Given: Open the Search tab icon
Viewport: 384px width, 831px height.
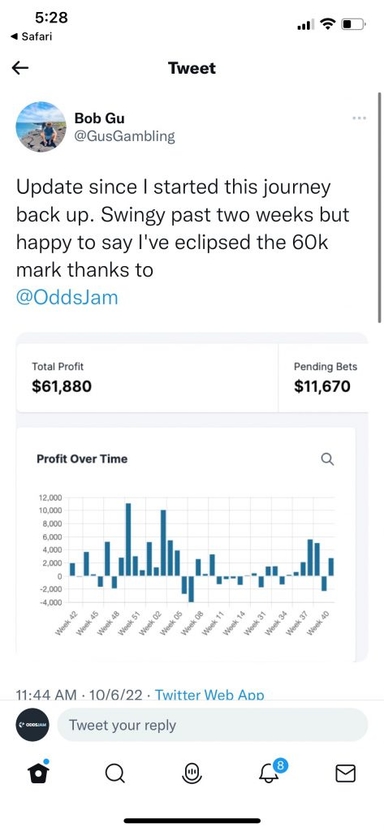Looking at the screenshot, I should (114, 774).
